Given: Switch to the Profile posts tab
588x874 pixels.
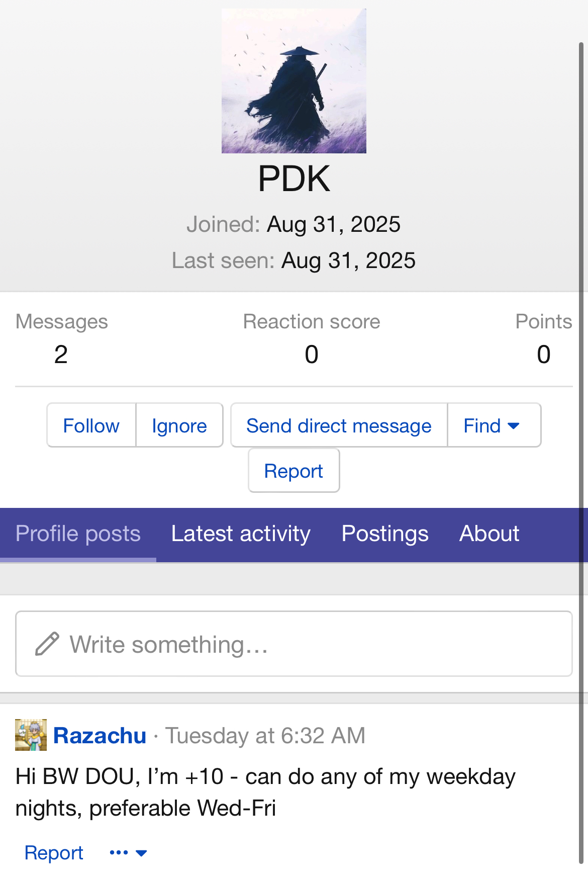Looking at the screenshot, I should (x=78, y=534).
